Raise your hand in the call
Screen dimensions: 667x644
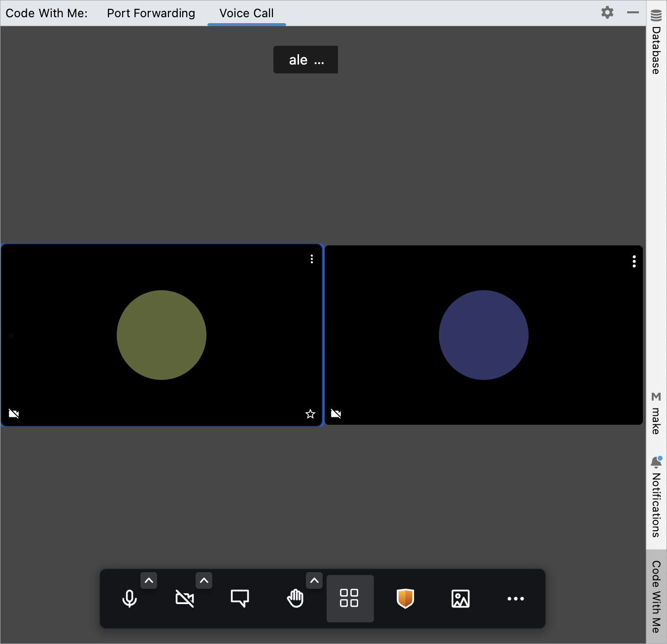click(x=295, y=599)
